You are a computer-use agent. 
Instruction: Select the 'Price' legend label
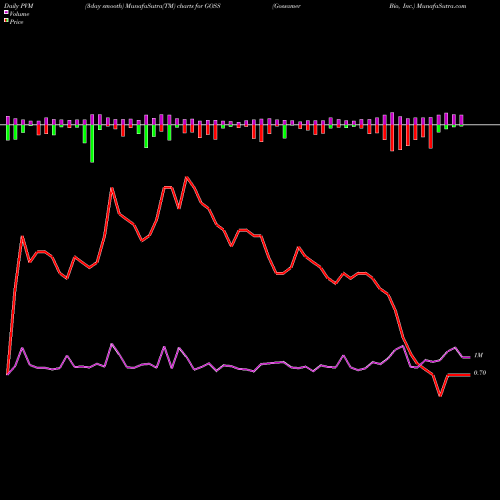pos(16,22)
